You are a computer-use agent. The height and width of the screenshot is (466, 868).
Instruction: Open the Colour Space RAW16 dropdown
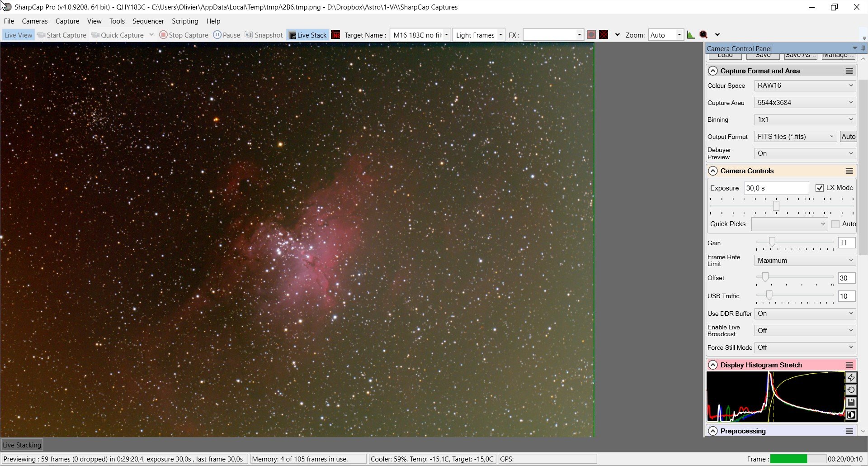tap(805, 86)
